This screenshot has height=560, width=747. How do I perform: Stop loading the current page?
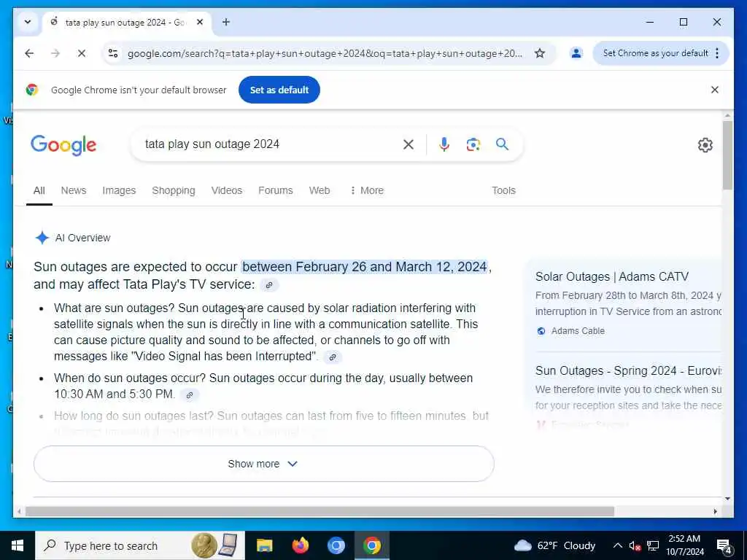pyautogui.click(x=82, y=53)
